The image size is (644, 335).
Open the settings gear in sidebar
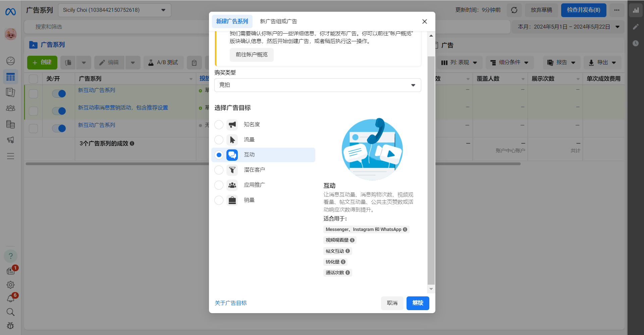tap(10, 285)
